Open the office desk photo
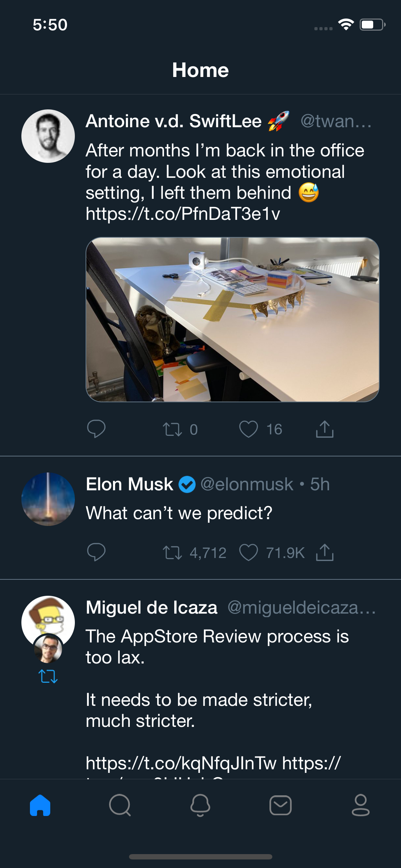This screenshot has height=868, width=401. 232,320
